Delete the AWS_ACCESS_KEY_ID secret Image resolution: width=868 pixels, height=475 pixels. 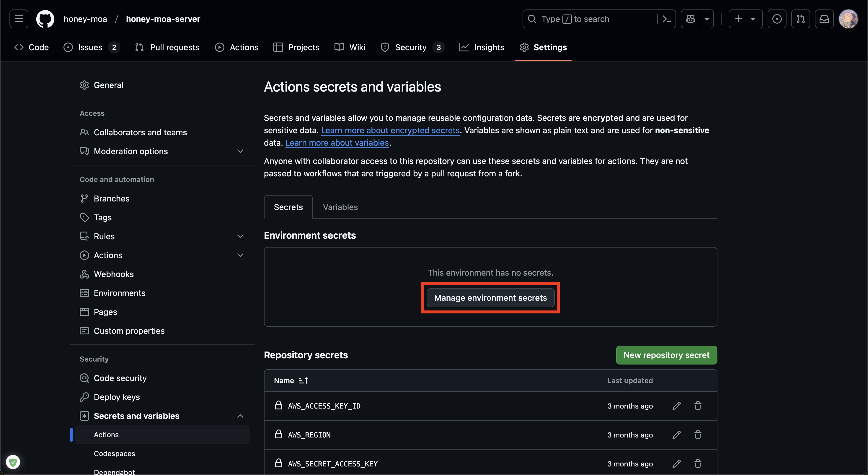697,406
